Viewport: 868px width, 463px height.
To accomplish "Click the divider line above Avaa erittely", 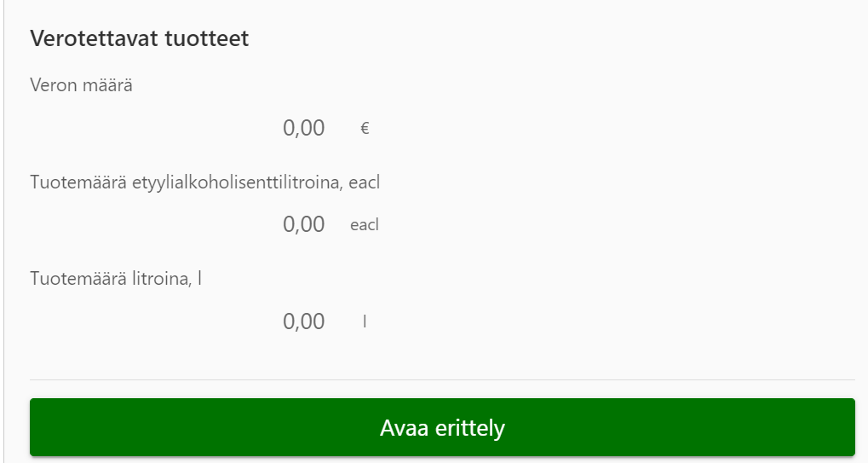I will [442, 379].
